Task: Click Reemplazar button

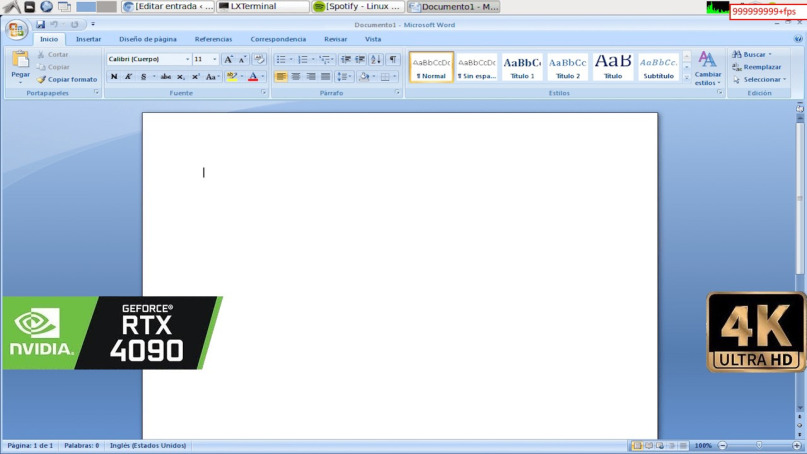Action: [x=757, y=67]
